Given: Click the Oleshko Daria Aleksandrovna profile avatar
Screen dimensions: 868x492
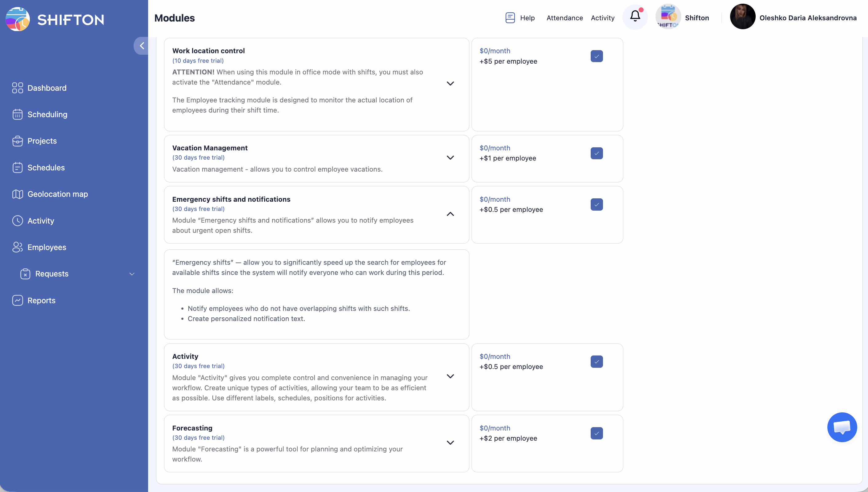Looking at the screenshot, I should coord(742,17).
